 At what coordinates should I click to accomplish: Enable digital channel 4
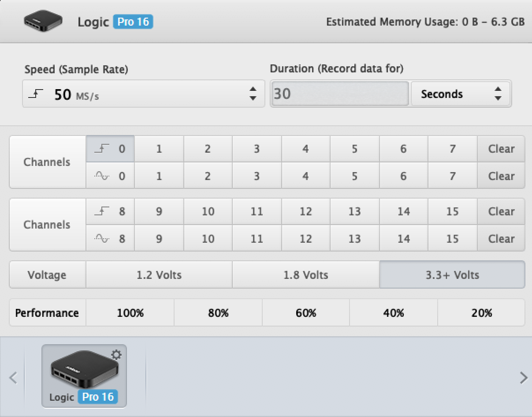[305, 149]
